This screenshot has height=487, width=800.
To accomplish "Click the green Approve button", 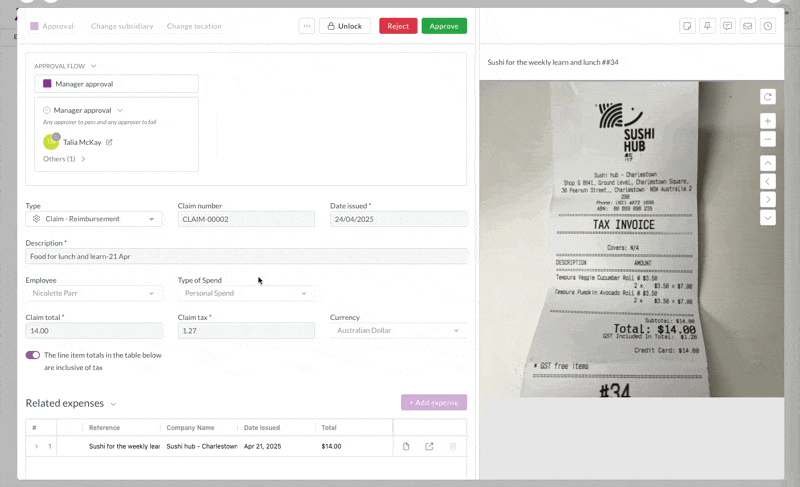I will pyautogui.click(x=444, y=26).
